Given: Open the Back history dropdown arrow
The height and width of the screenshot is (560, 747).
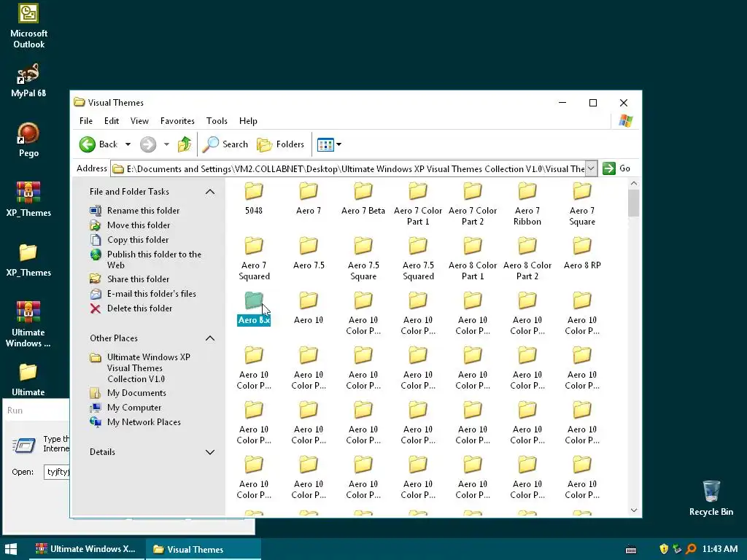Looking at the screenshot, I should coord(128,144).
